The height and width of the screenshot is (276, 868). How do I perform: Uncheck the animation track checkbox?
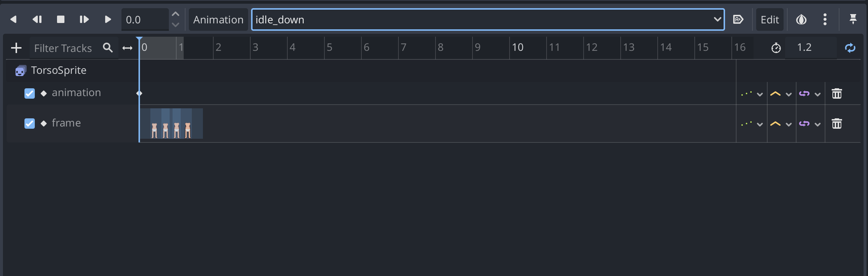click(x=30, y=93)
